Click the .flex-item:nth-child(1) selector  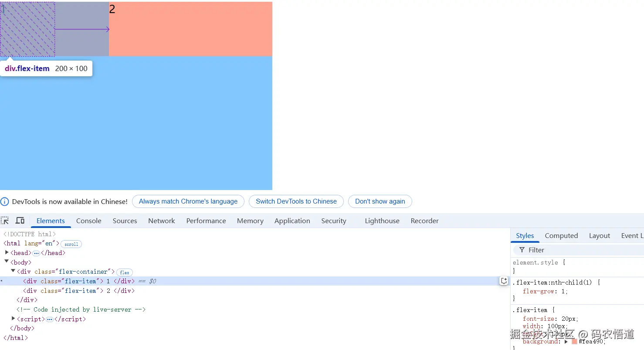(552, 282)
